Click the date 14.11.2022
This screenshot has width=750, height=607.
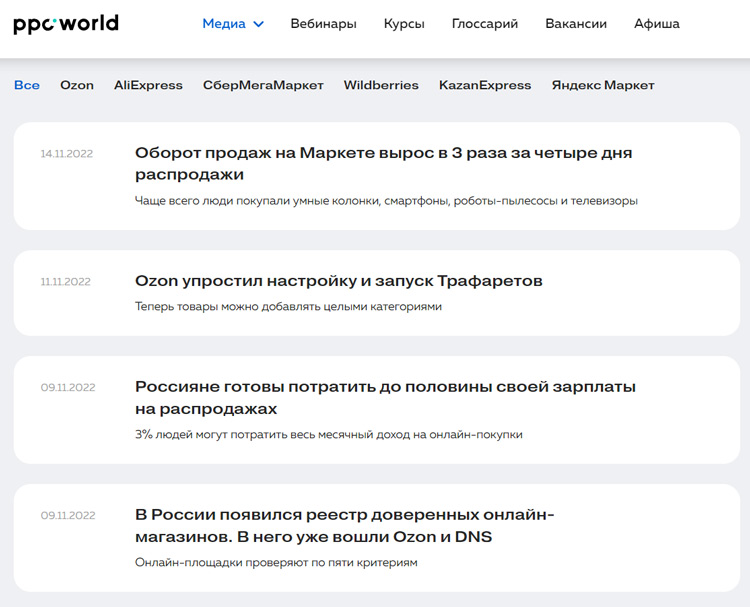[x=66, y=154]
